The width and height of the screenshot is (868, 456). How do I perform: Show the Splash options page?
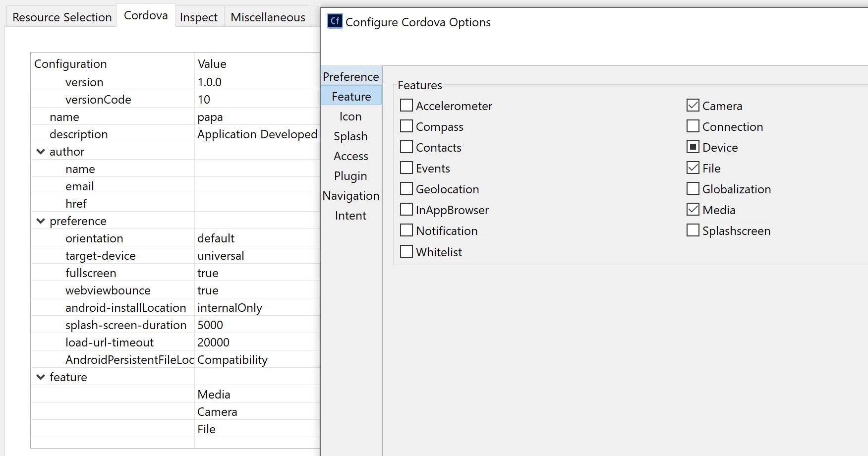click(351, 136)
